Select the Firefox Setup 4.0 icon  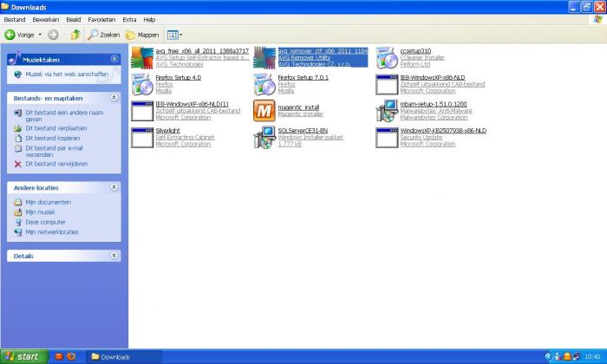[x=142, y=84]
